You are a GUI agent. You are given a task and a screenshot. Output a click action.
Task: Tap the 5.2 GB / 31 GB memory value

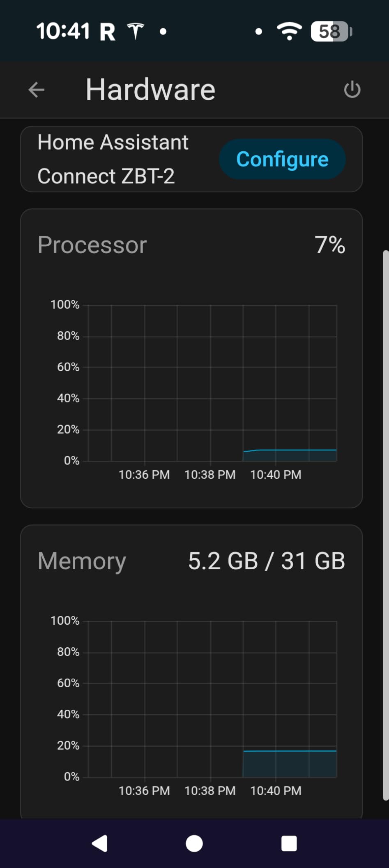[x=266, y=561]
